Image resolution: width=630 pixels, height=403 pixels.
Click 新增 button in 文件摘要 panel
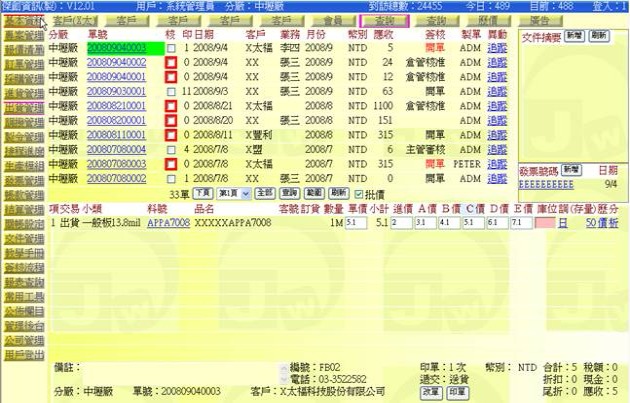click(574, 35)
